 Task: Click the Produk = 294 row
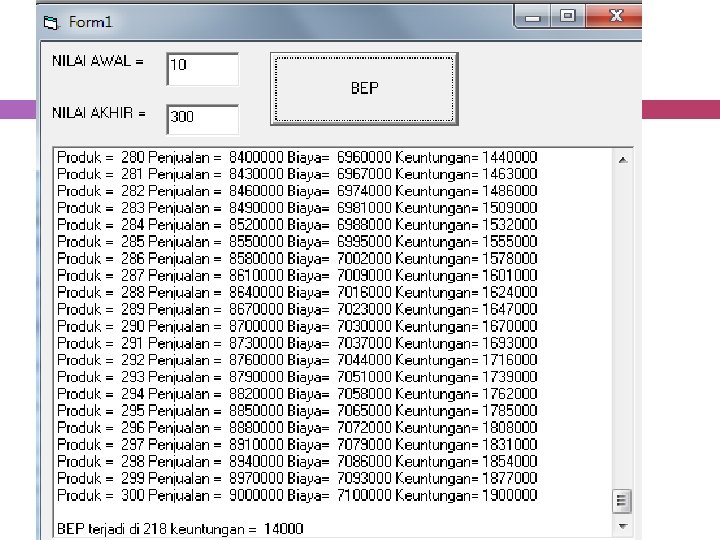tap(297, 394)
